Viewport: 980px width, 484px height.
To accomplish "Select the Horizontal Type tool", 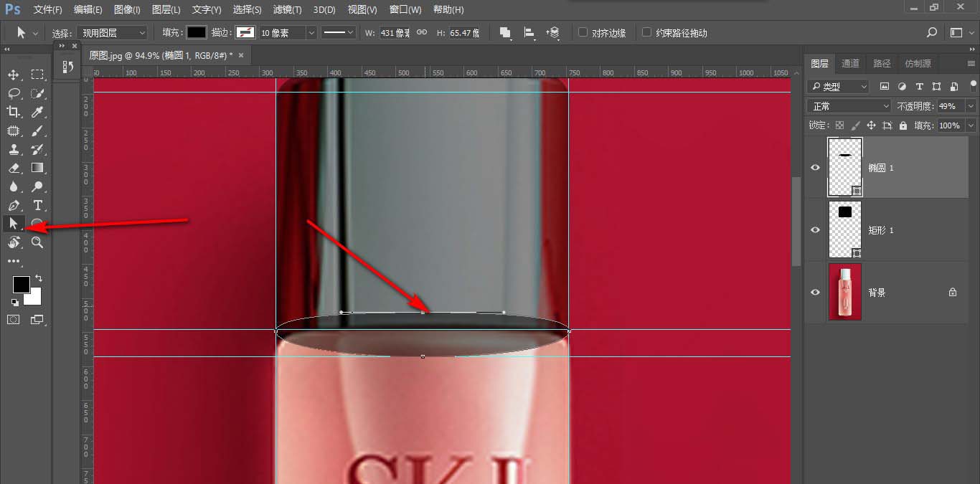I will pyautogui.click(x=37, y=205).
